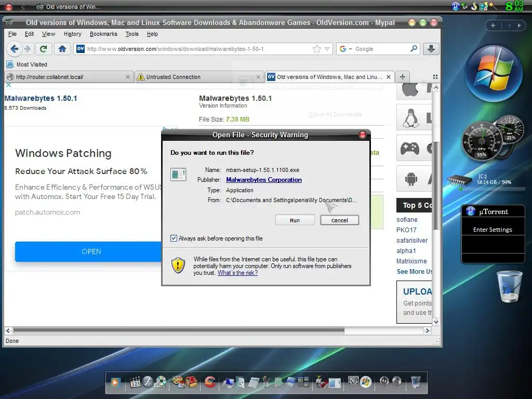The width and height of the screenshot is (532, 399).
Task: Switch to the Untrusted Connection tab
Action: coord(198,77)
